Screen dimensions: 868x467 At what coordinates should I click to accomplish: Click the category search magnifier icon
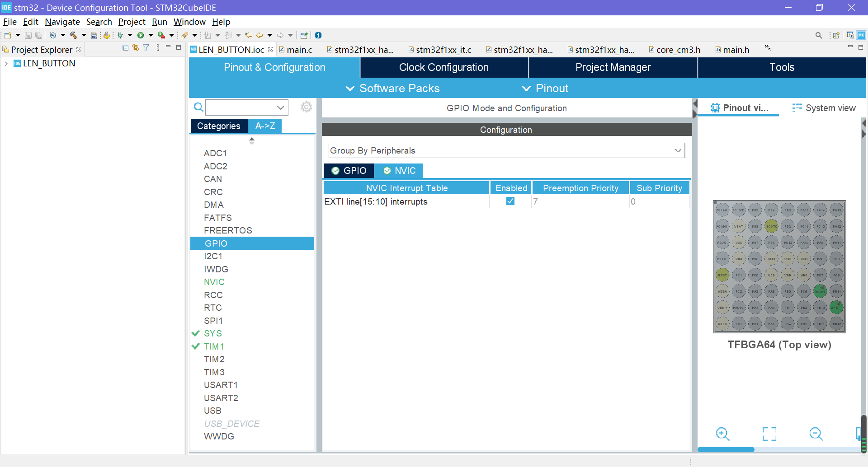pos(198,107)
